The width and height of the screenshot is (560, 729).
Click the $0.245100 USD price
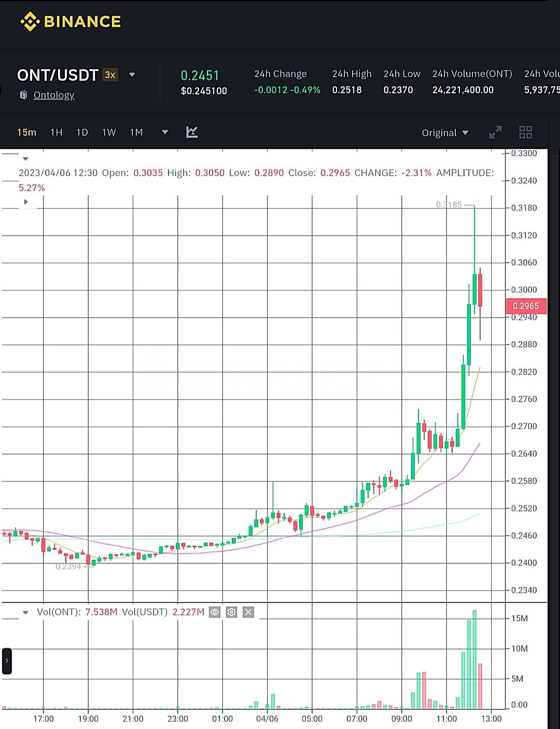204,91
